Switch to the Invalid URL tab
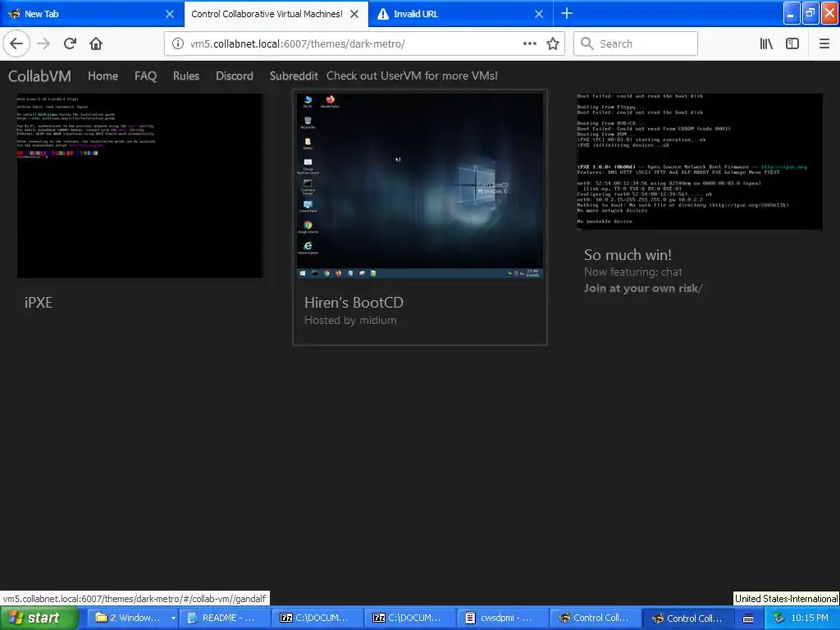Screen dimensions: 840x630 pos(461,14)
